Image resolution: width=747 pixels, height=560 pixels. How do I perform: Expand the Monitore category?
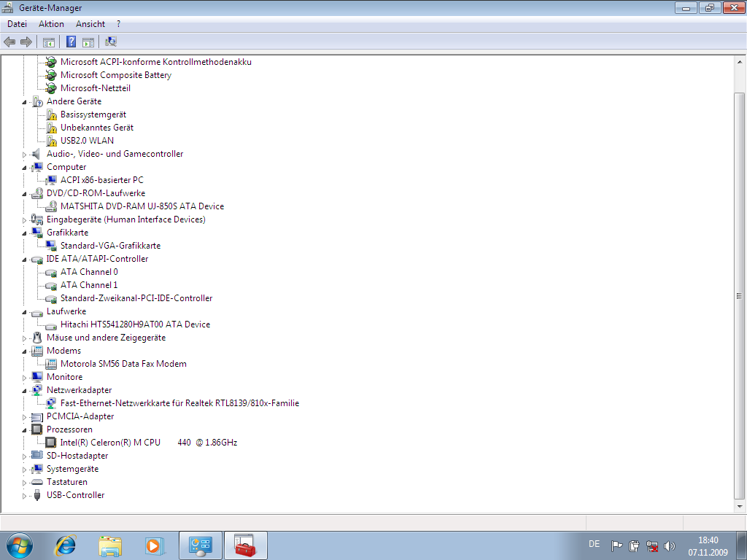click(x=24, y=378)
